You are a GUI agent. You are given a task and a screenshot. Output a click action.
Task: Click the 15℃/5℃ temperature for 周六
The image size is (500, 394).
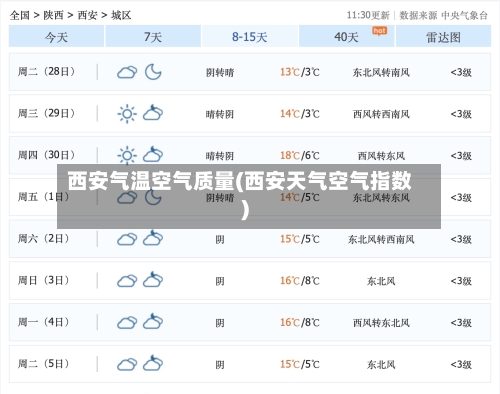point(300,239)
